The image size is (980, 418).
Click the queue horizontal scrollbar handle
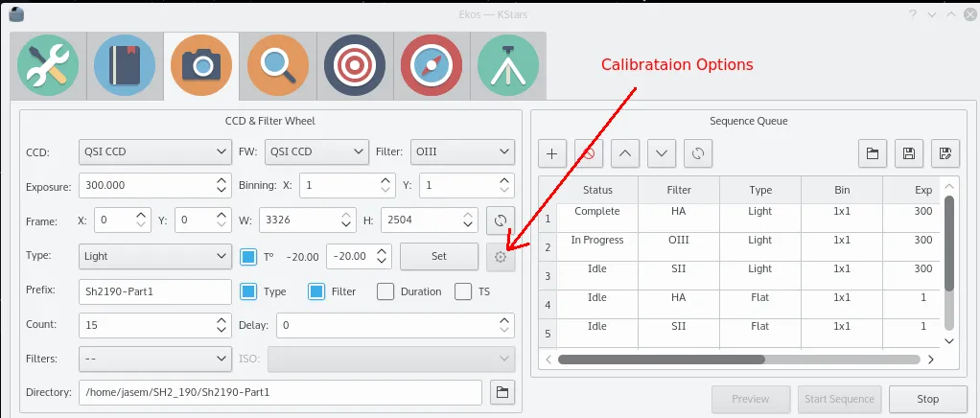(x=662, y=360)
